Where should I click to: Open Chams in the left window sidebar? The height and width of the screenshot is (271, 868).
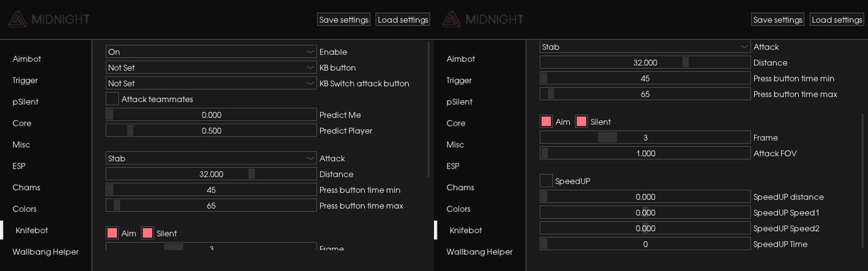point(26,187)
